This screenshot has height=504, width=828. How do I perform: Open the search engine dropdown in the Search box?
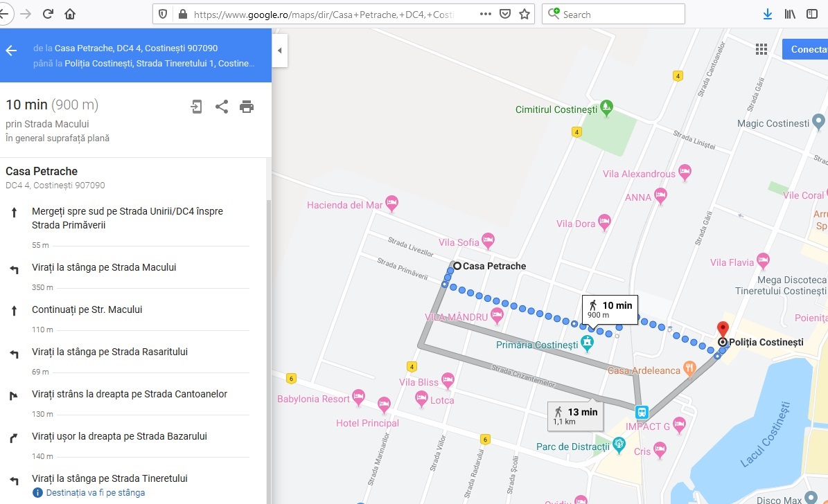click(x=554, y=14)
